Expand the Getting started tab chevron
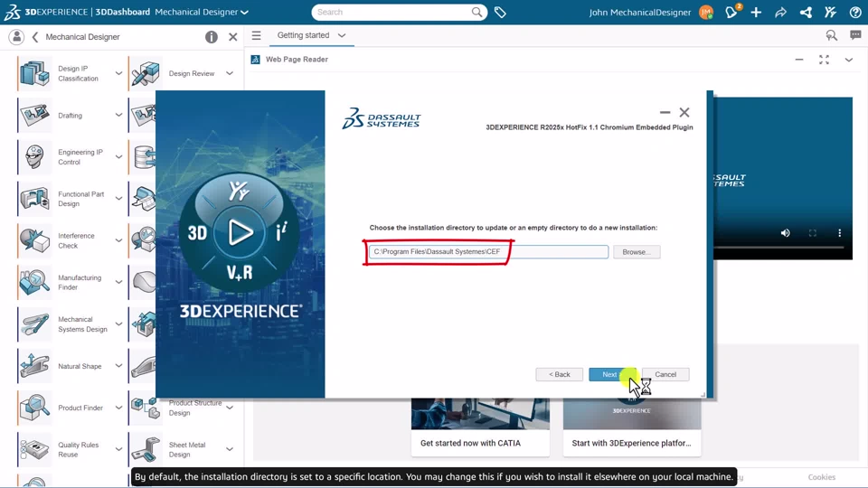 pos(342,35)
